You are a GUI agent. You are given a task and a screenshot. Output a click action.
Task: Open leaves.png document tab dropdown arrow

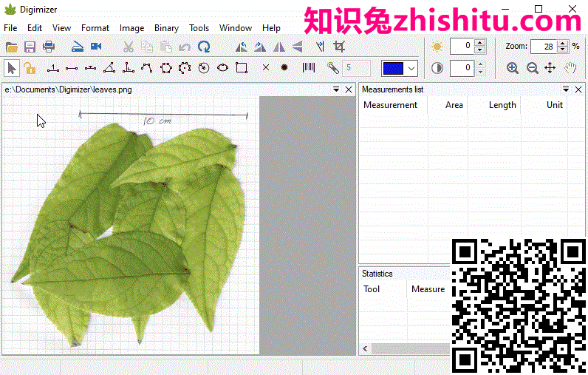[x=336, y=89]
